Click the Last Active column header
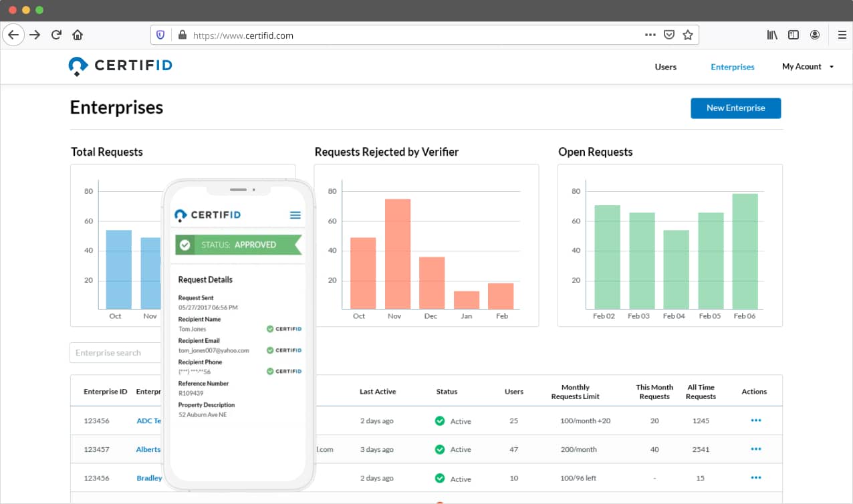This screenshot has height=504, width=853. (378, 392)
